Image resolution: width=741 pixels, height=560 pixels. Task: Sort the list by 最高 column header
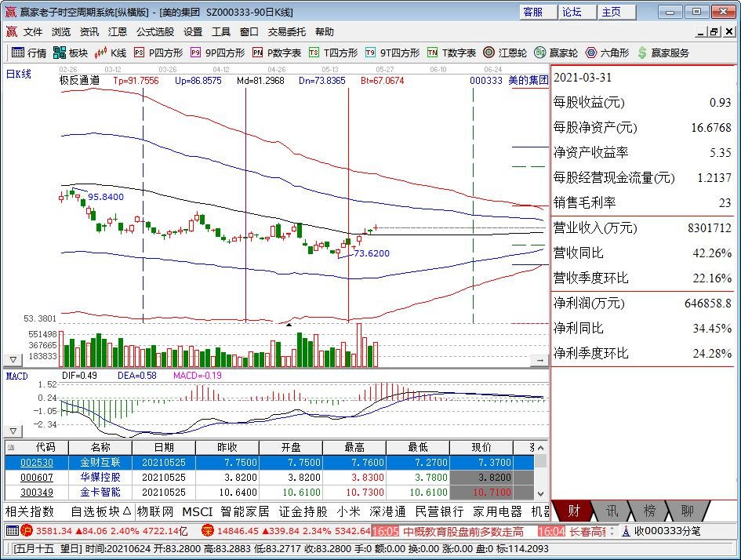354,447
